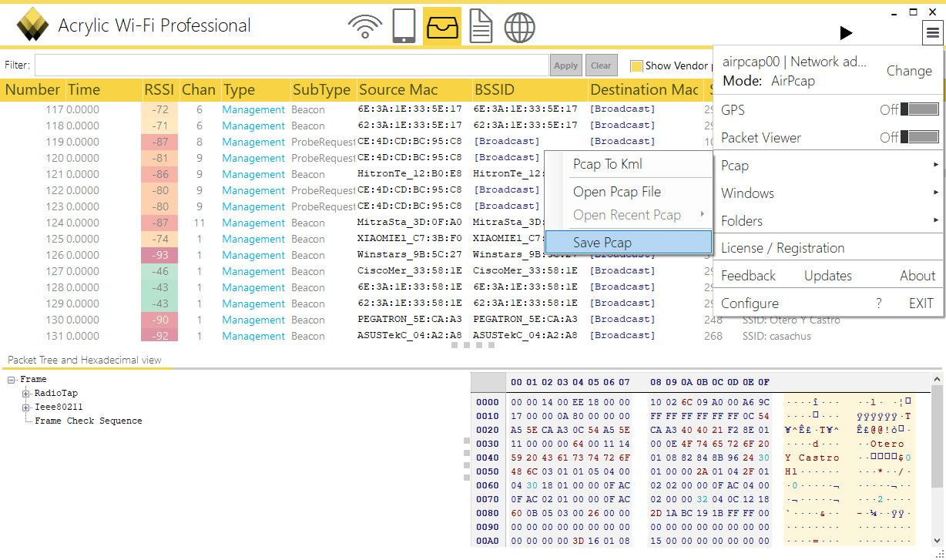Screen dimensions: 946x560
Task: Click Change network adapter link
Action: click(x=909, y=71)
